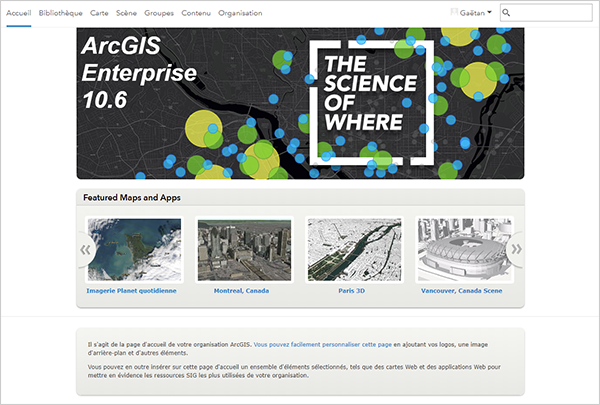
Task: Follow the 'personnaliser cette page' link
Action: 323,345
